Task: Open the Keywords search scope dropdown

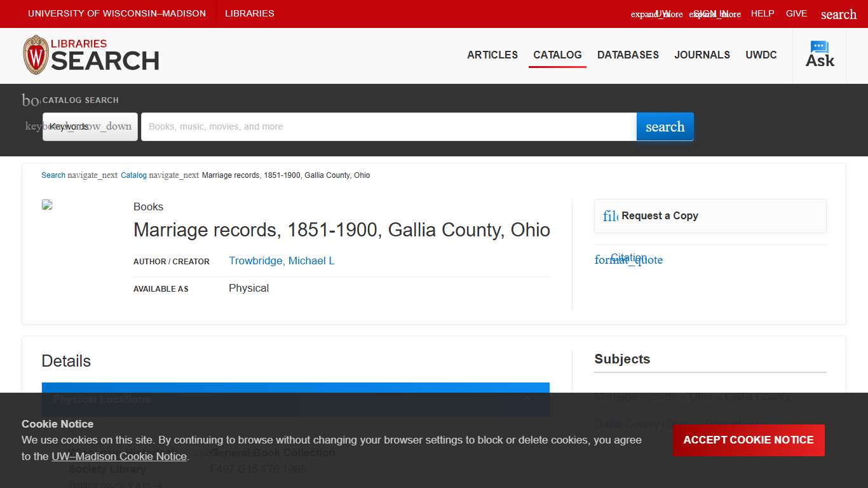Action: (89, 126)
